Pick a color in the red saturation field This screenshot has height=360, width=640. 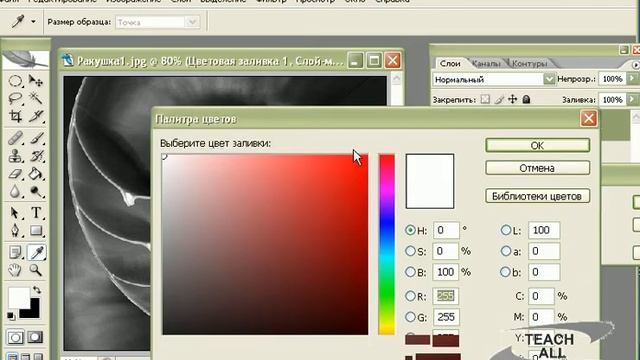[265, 244]
